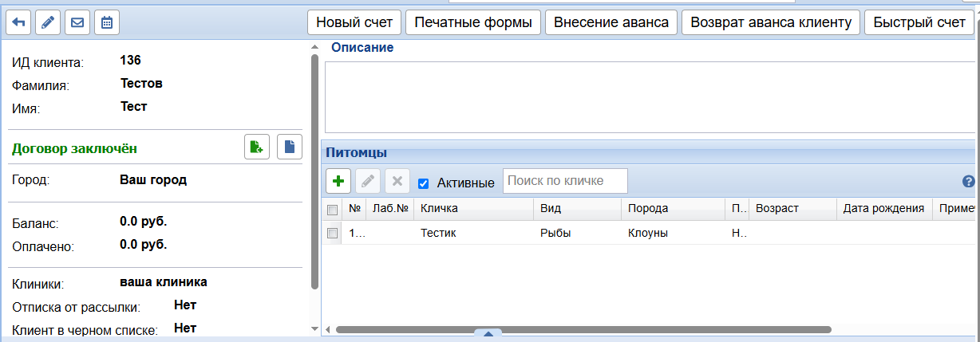Click the scroll-up arrow of left panel

click(x=314, y=46)
